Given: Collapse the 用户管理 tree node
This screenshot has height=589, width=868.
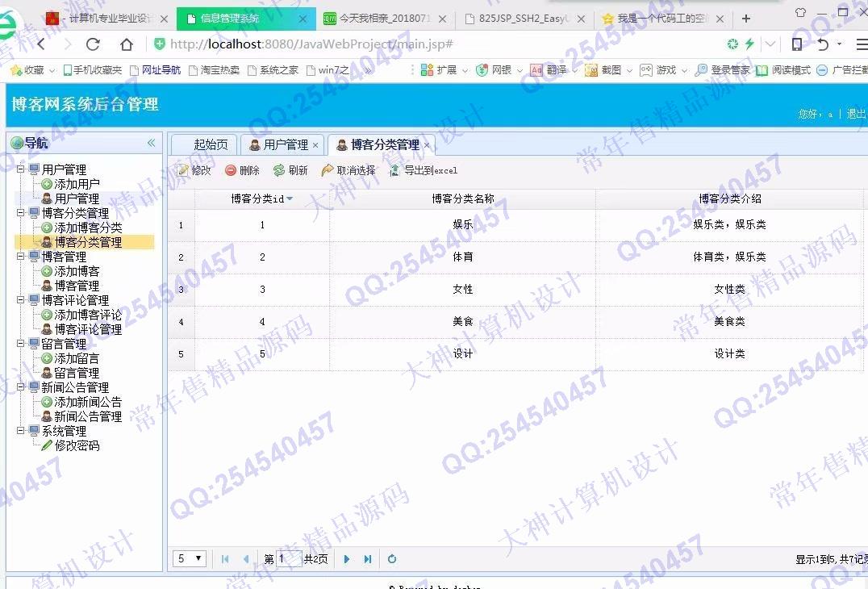Looking at the screenshot, I should pyautogui.click(x=20, y=169).
